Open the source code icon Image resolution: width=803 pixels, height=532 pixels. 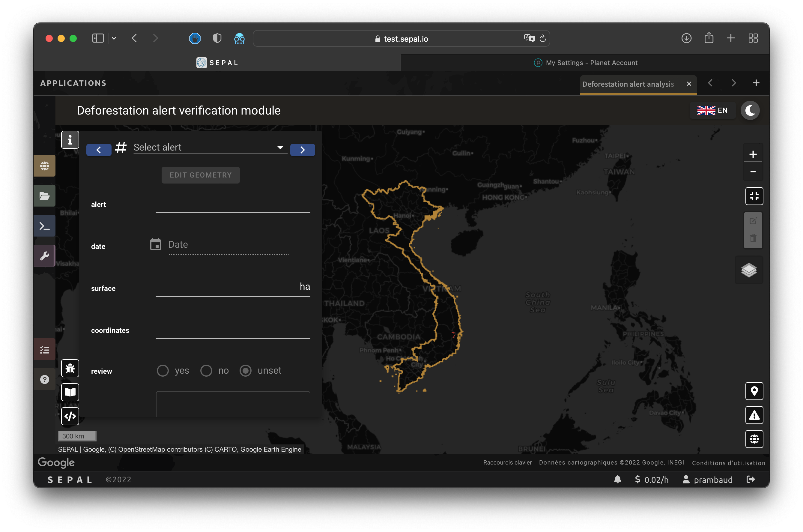(x=70, y=416)
